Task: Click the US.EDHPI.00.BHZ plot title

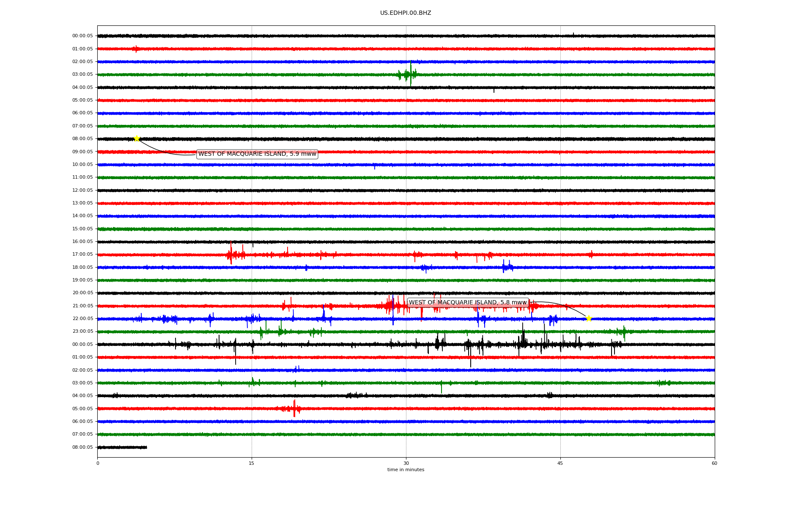Action: click(x=406, y=13)
